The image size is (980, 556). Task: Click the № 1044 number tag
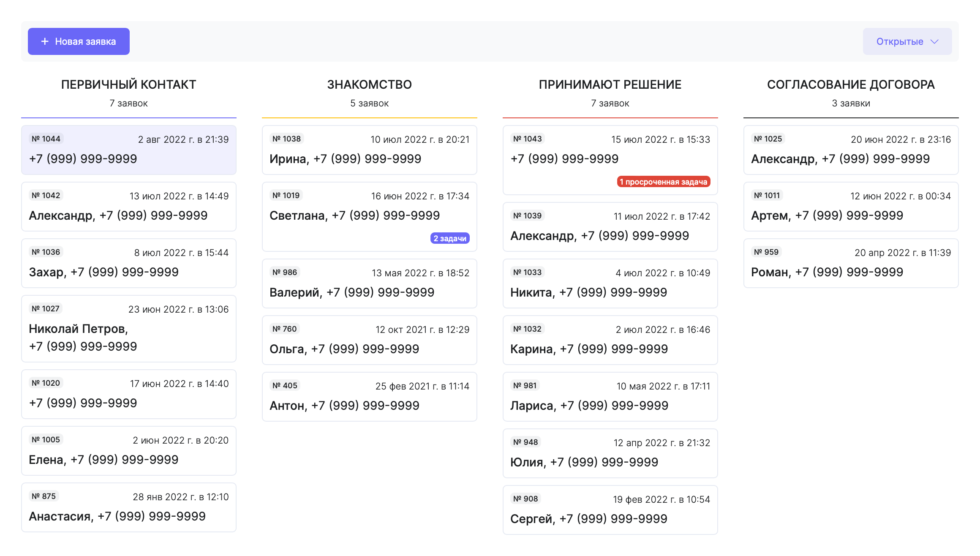point(46,139)
